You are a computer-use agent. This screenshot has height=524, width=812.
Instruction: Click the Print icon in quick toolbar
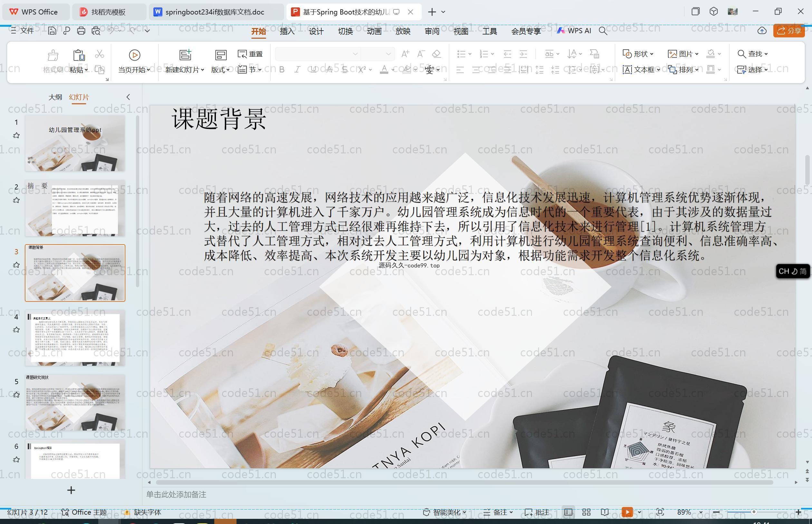tap(81, 31)
